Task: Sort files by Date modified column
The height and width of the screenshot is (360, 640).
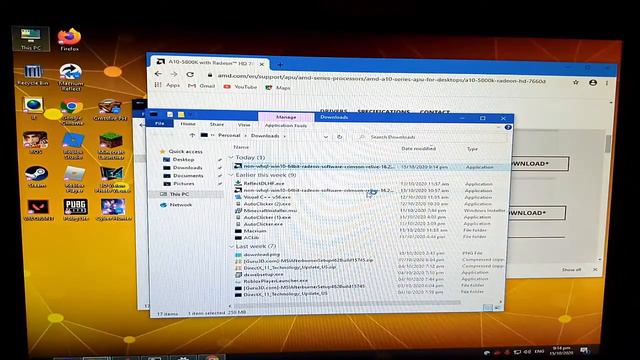Action: tap(418, 148)
